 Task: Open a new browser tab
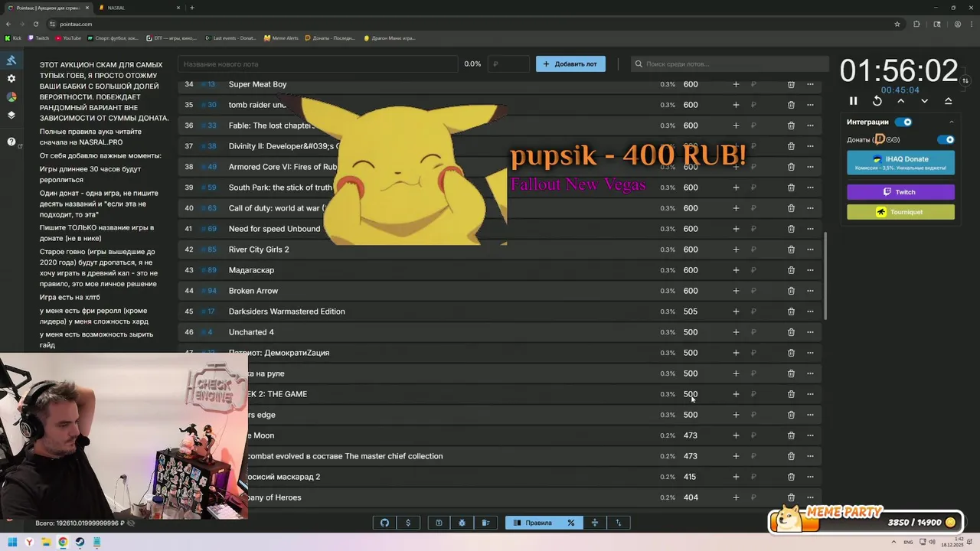point(192,8)
